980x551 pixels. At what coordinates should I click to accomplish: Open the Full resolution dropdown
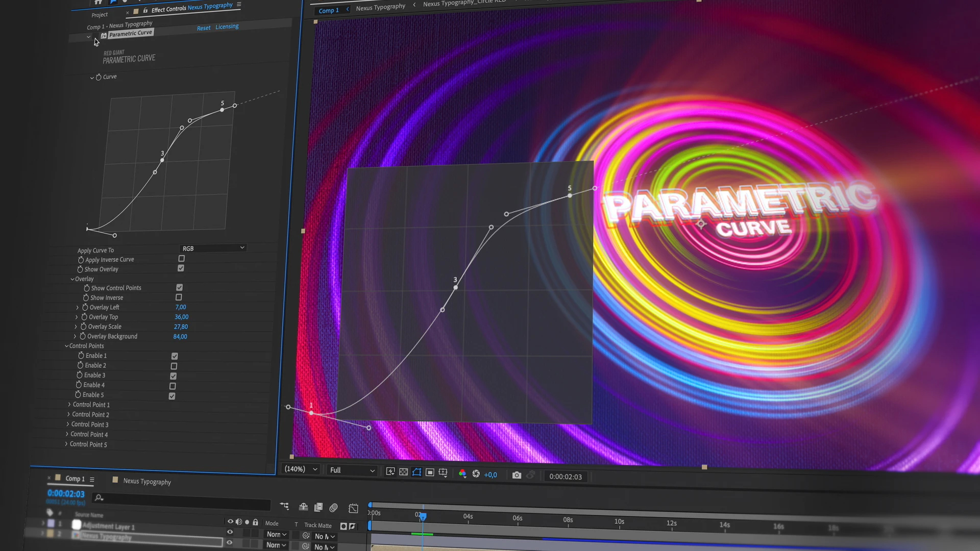[352, 470]
